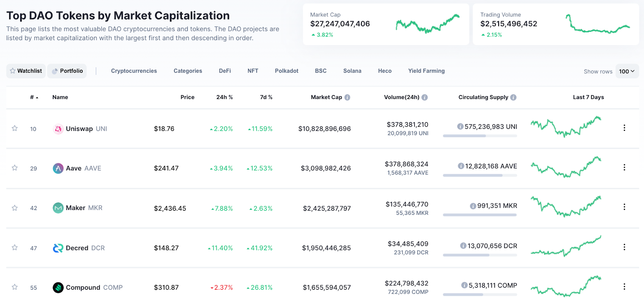Click info icon beside 5,318,111 COMP

464,285
